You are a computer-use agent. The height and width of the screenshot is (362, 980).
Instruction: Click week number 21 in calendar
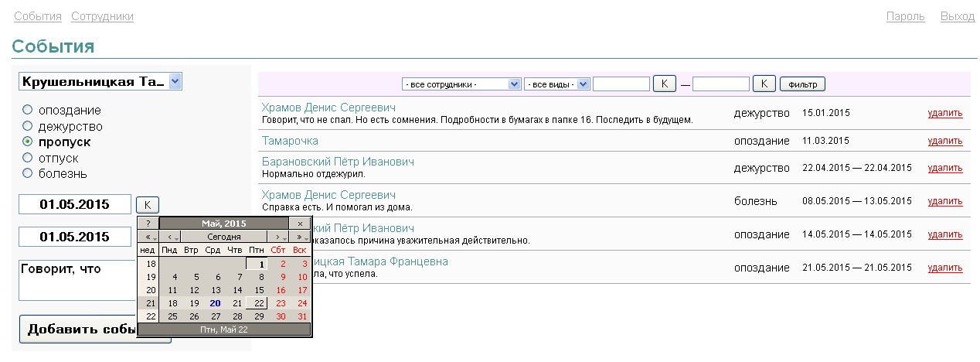[148, 303]
